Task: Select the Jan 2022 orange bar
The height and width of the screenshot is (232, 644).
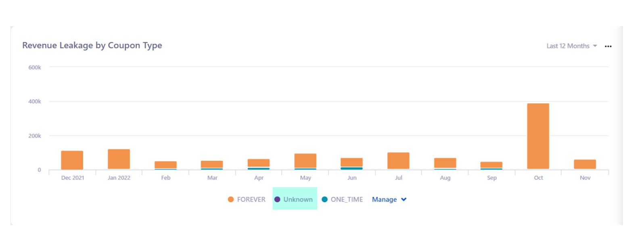Action: (119, 159)
